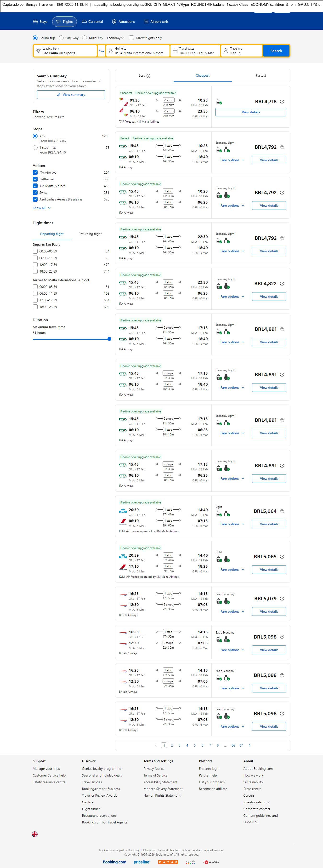The image size is (323, 868).
Task: Click the Maximum travel time slider handle
Action: [109, 339]
